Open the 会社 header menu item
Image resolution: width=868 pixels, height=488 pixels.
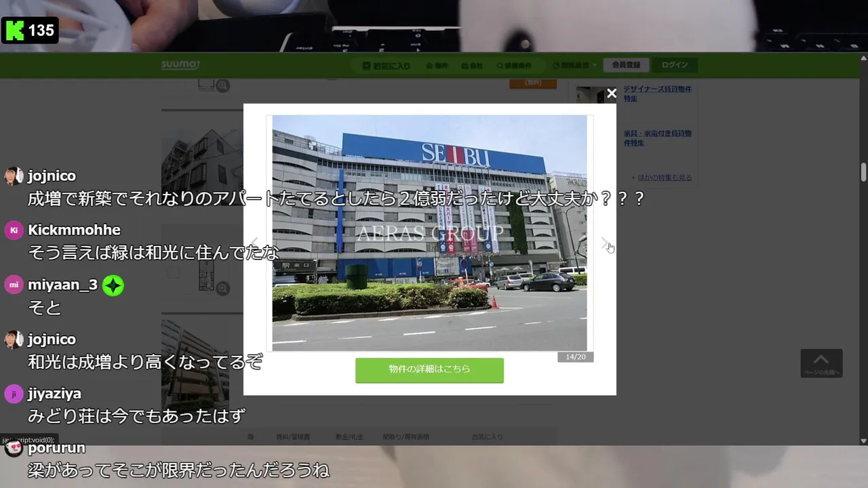(x=472, y=66)
